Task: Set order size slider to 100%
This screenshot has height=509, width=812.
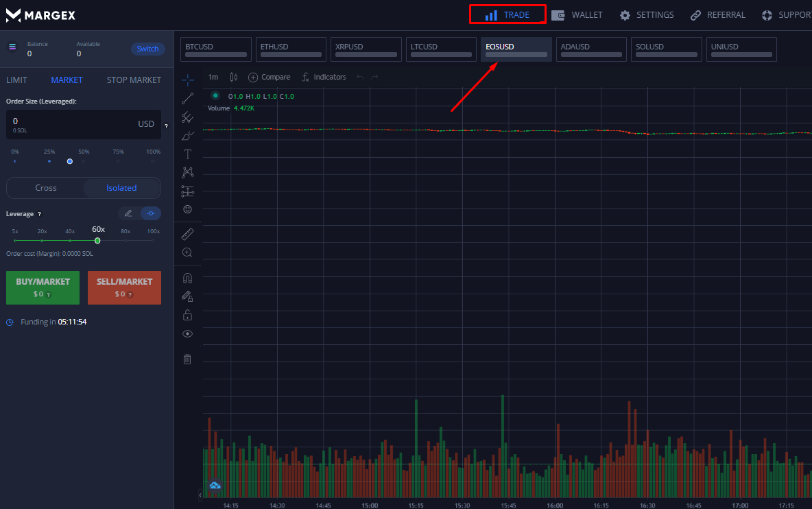Action: pyautogui.click(x=153, y=161)
